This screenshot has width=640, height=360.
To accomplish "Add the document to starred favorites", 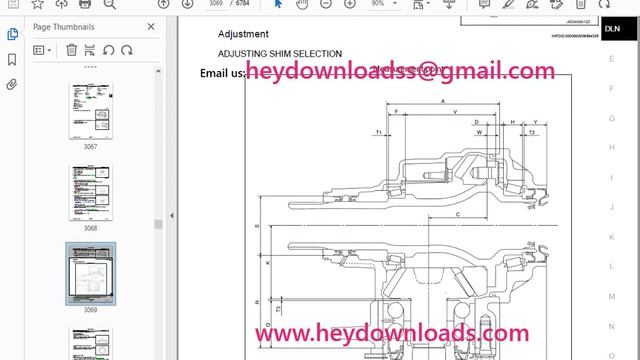I will click(x=38, y=4).
